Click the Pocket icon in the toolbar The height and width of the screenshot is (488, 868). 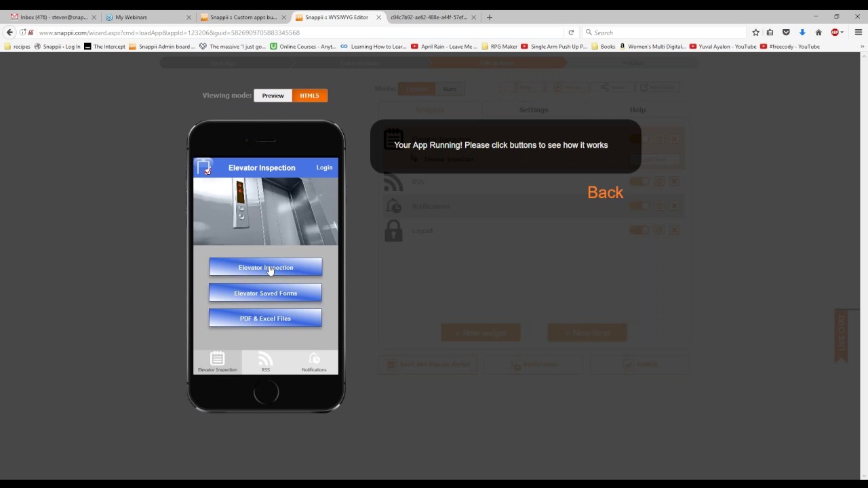pos(786,33)
